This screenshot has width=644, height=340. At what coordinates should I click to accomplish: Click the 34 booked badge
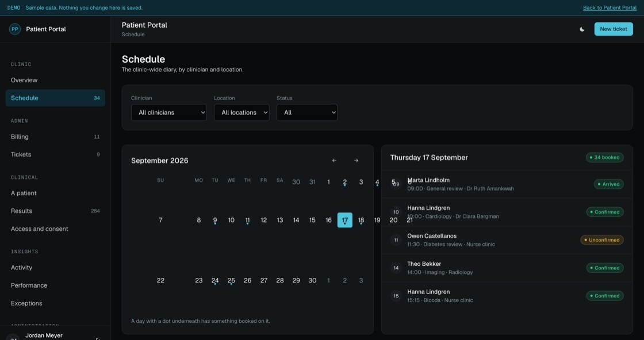[604, 158]
